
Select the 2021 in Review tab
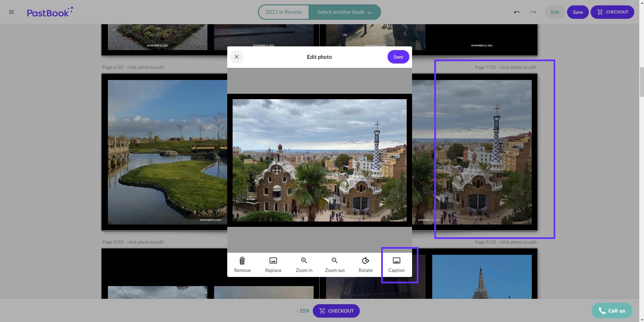click(284, 12)
